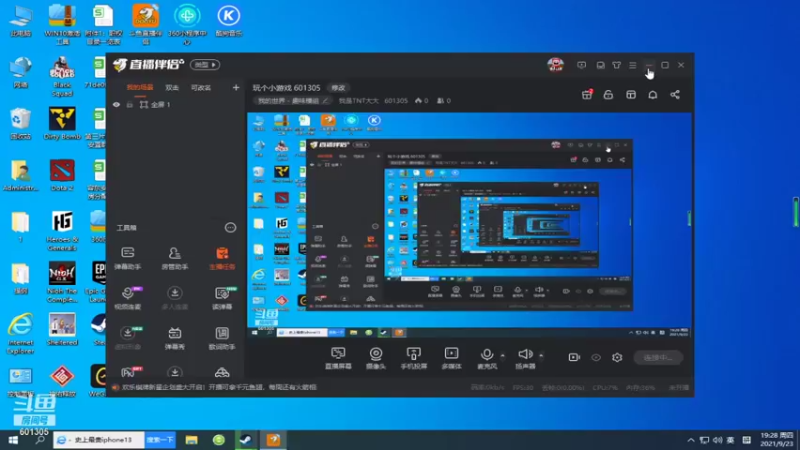Switch mode pill next to 直播伴侣 logo
Screen dimensions: 800x450
[x=205, y=65]
